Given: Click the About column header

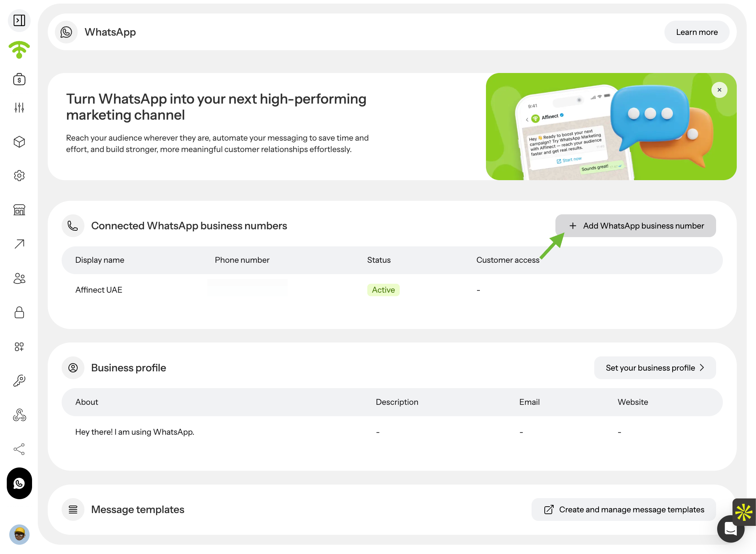Looking at the screenshot, I should 87,402.
